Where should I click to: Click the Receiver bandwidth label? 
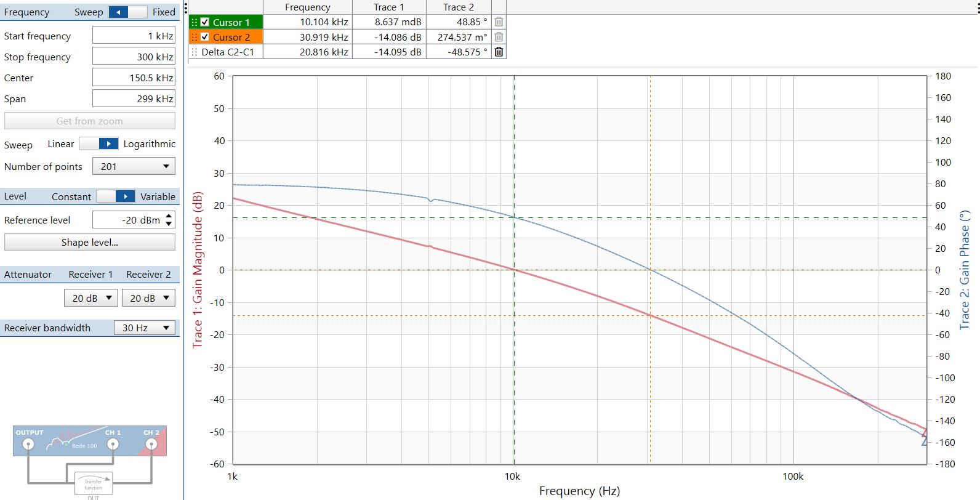click(47, 328)
